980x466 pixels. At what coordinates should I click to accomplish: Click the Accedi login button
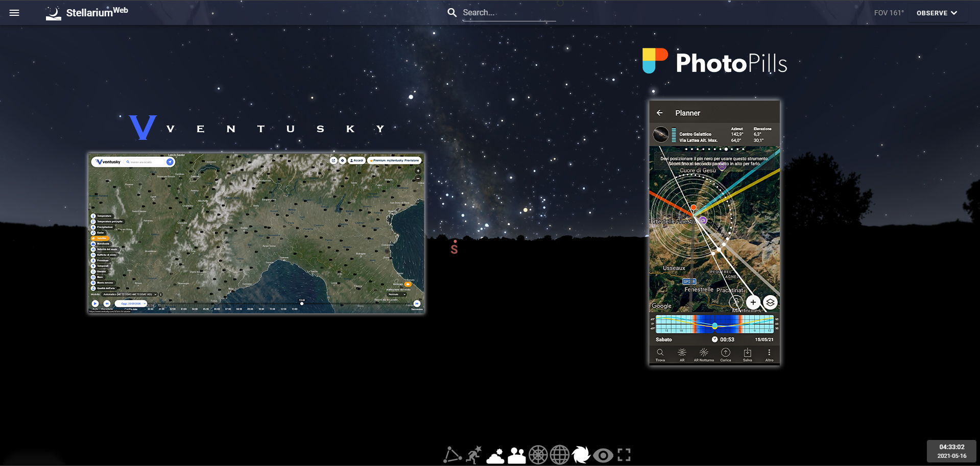coord(356,160)
